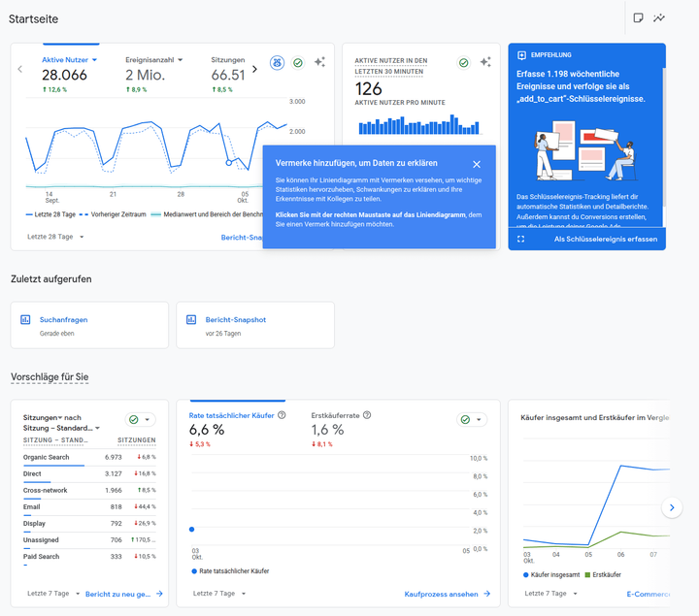This screenshot has width=699, height=616.
Task: Toggle green check status on Aktive Nutzer card
Action: (298, 62)
